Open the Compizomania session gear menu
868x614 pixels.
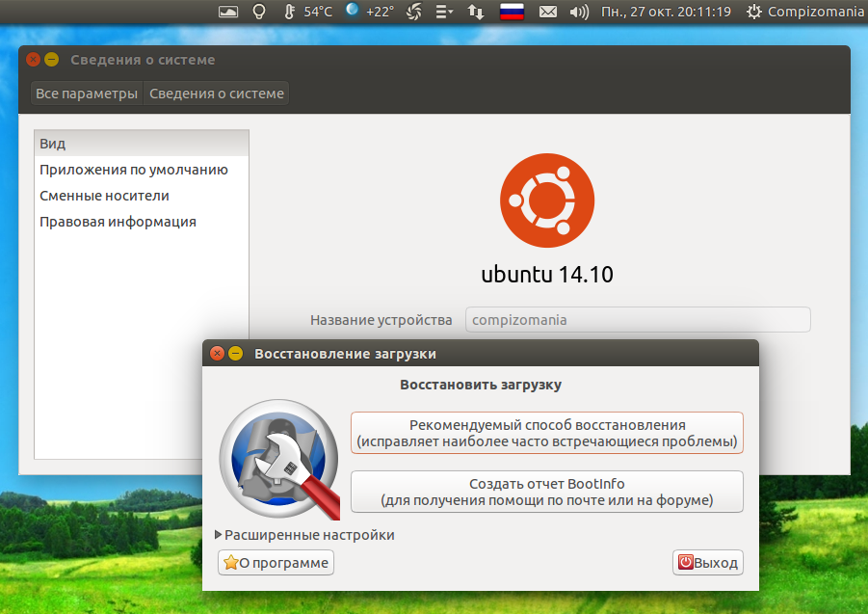click(x=804, y=12)
